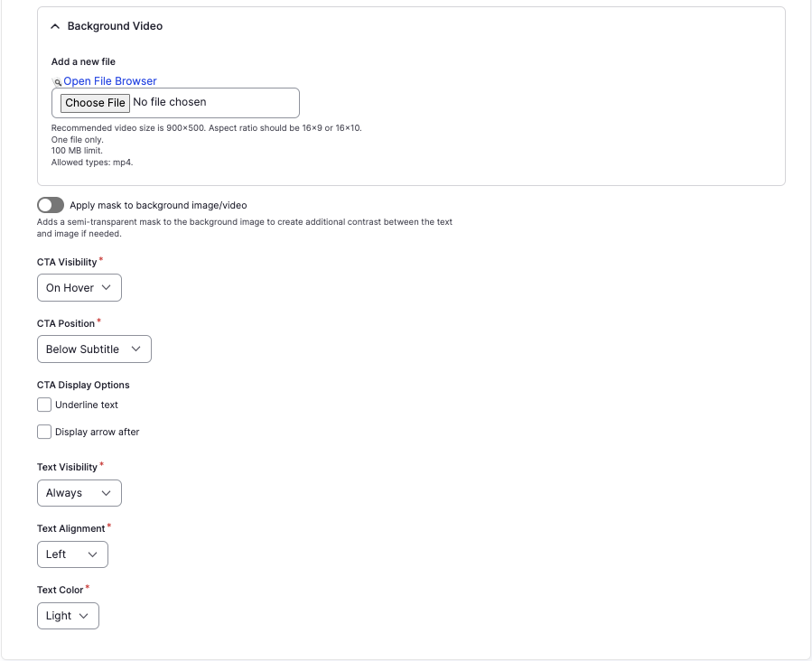The width and height of the screenshot is (812, 661).
Task: Toggle the apply mask to background switch
Action: point(51,205)
